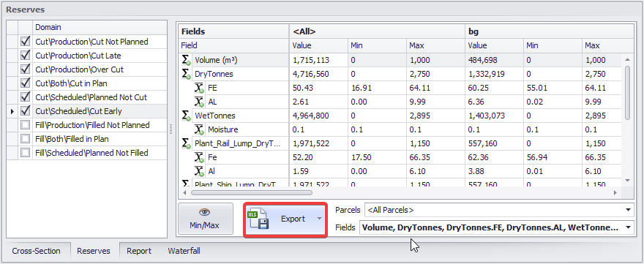Screen dimensions: 644x264
Task: Click the eye icon above Min/Max
Action: point(204,212)
